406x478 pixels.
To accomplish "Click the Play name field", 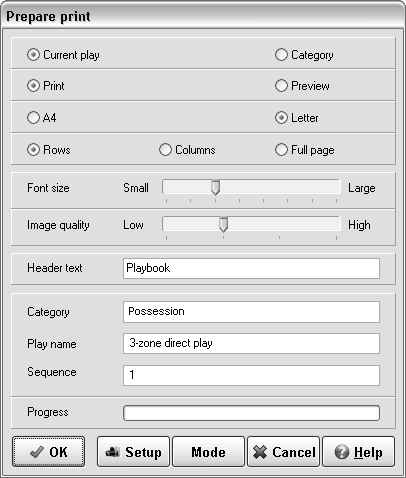I will [251, 343].
